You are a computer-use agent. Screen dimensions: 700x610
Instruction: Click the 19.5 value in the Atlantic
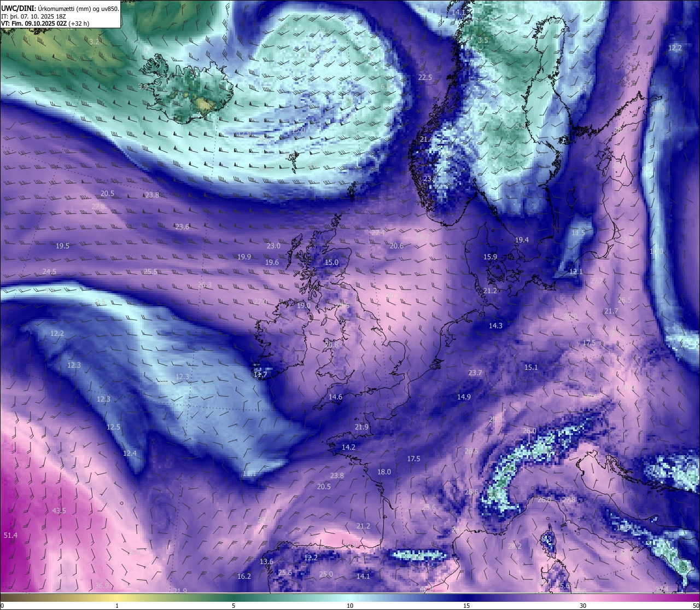click(x=63, y=246)
